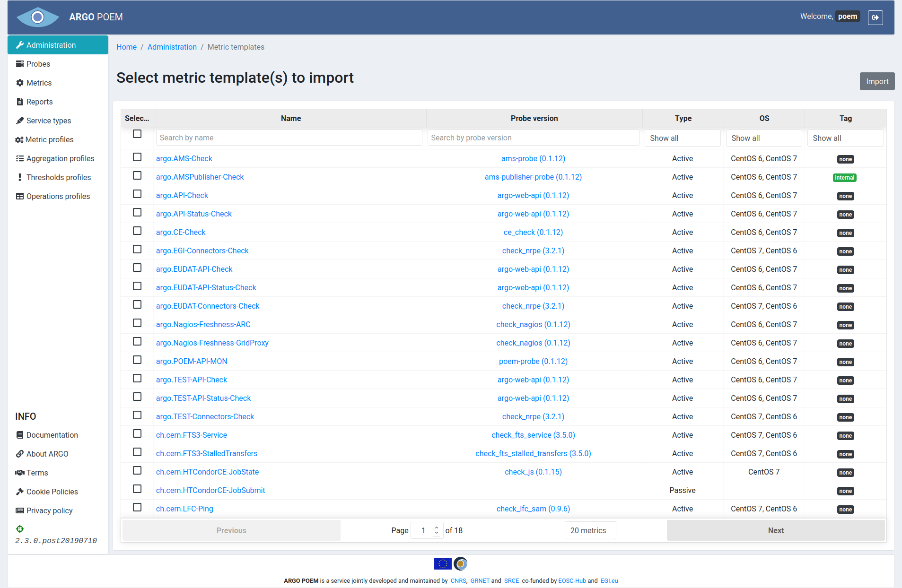This screenshot has width=902, height=588.
Task: Check the box for argo.AMSPublisher-Check
Action: 137,175
